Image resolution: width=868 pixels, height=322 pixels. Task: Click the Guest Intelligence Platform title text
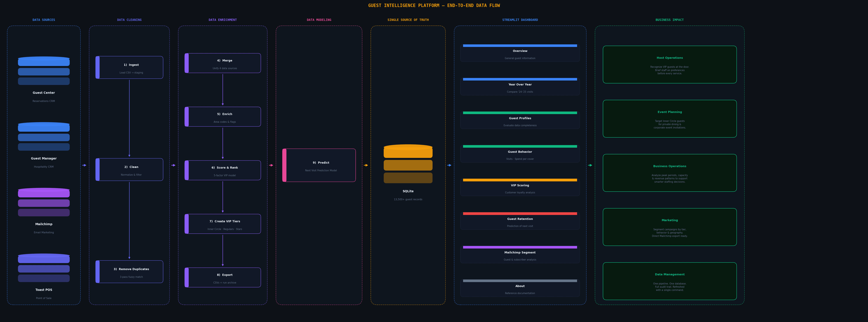pyautogui.click(x=434, y=5)
